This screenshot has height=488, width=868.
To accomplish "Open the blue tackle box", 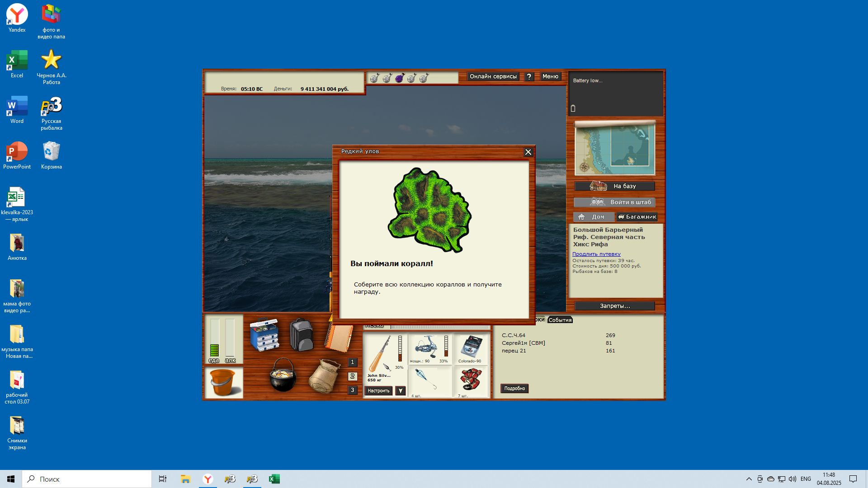I will click(x=264, y=335).
